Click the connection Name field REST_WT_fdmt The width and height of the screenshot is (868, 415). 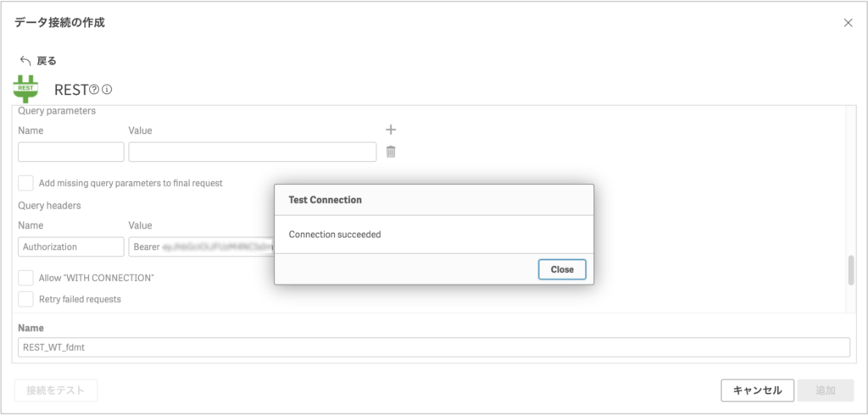(433, 347)
